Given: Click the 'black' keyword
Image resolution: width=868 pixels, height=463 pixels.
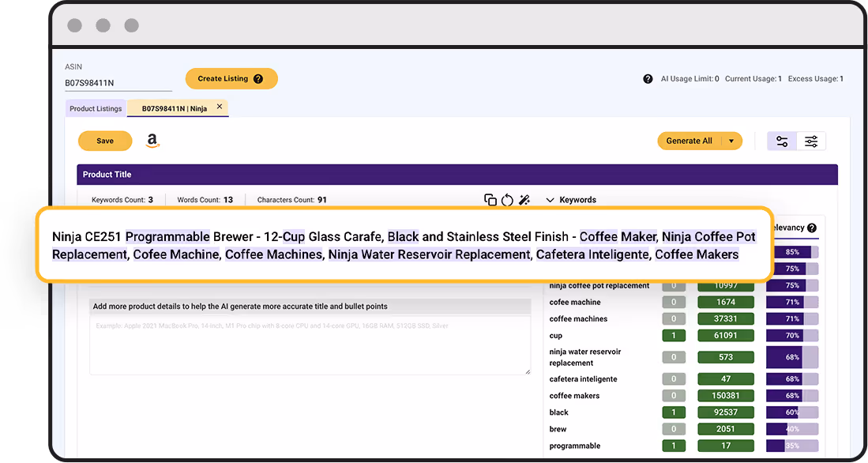Looking at the screenshot, I should [x=558, y=412].
